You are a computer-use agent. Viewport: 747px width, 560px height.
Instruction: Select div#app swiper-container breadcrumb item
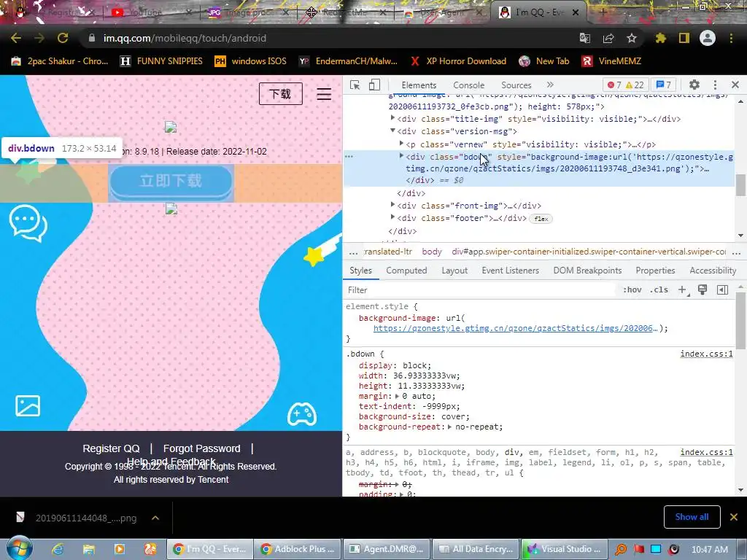(x=589, y=252)
